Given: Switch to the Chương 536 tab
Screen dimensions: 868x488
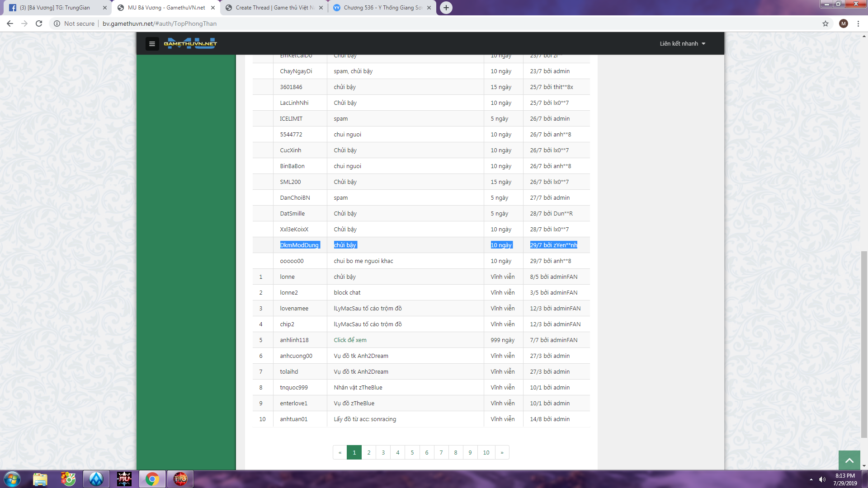Looking at the screenshot, I should (x=382, y=8).
